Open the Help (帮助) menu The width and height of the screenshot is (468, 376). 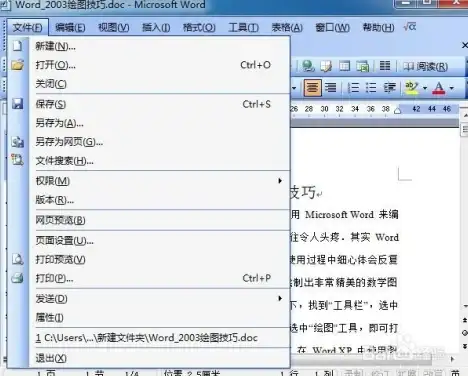pyautogui.click(x=378, y=27)
